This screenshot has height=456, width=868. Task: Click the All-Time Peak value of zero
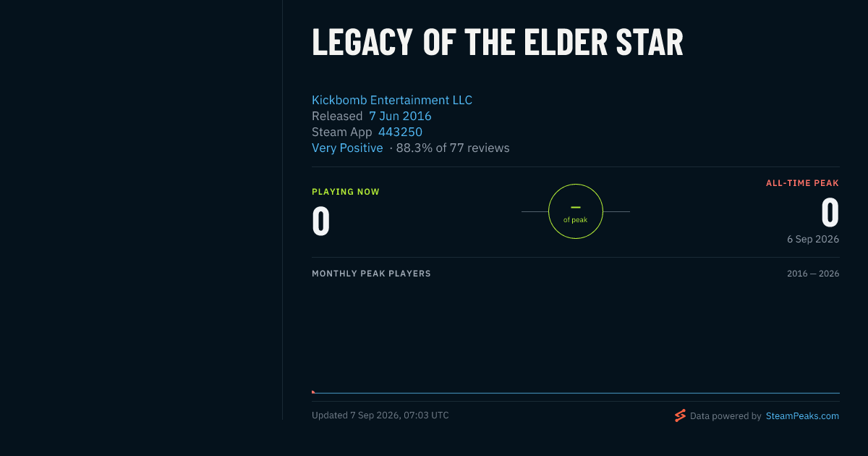point(830,213)
